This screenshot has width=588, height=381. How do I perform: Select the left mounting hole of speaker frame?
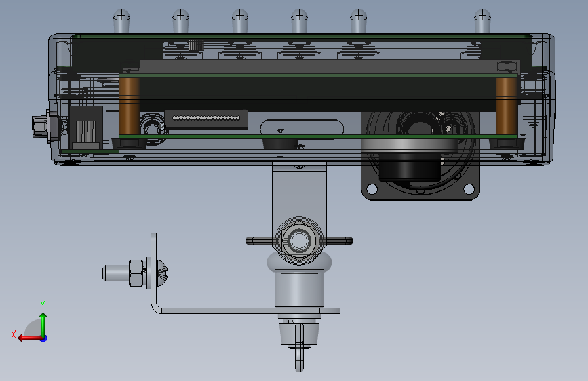point(372,188)
